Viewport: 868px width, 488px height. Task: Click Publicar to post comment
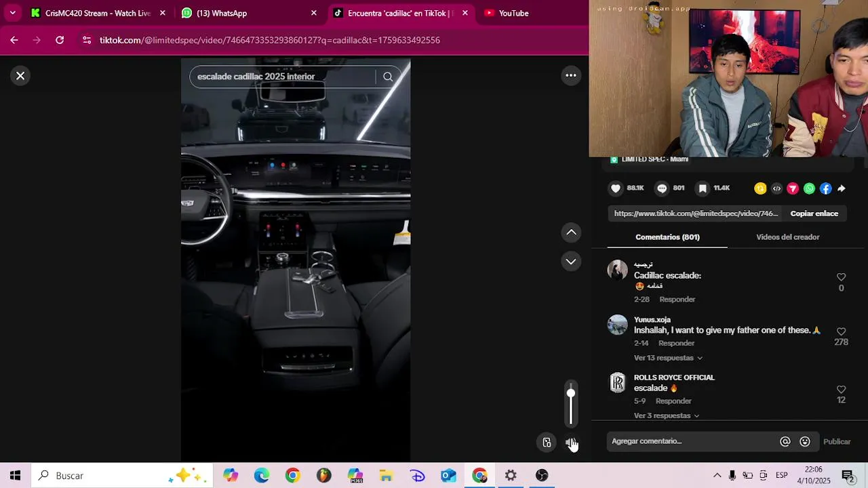pyautogui.click(x=837, y=441)
